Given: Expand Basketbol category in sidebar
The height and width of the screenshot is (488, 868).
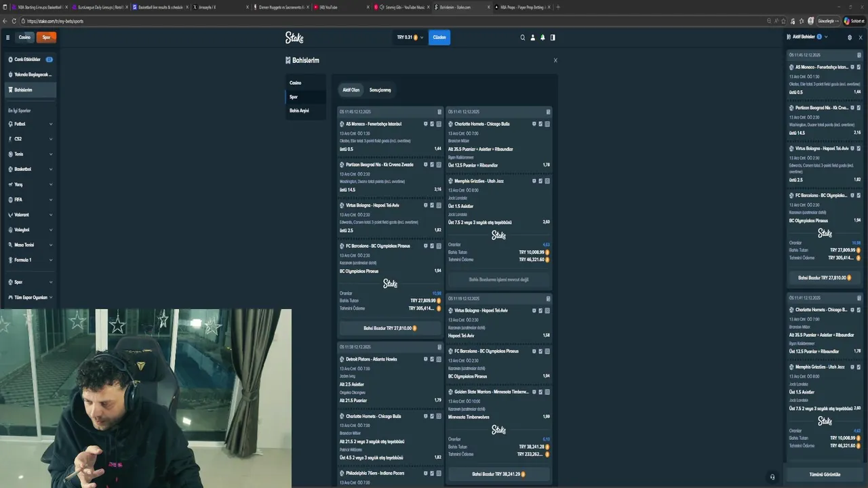Looking at the screenshot, I should (x=51, y=169).
